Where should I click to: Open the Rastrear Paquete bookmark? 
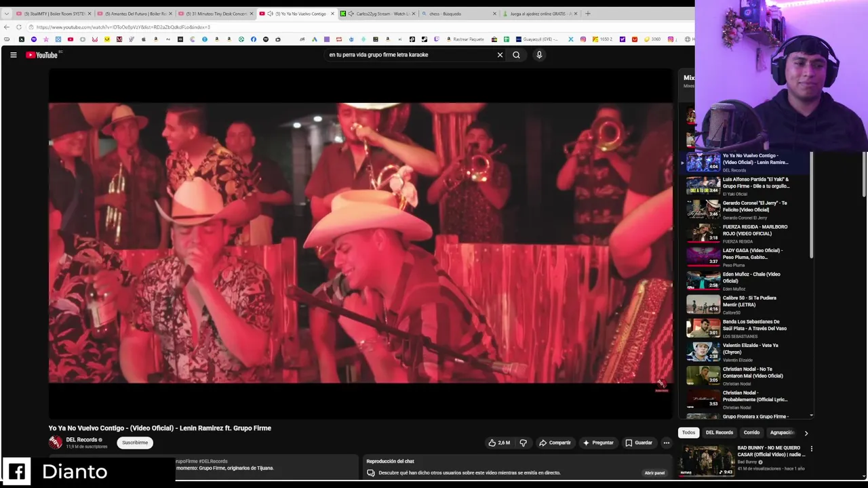pos(466,39)
